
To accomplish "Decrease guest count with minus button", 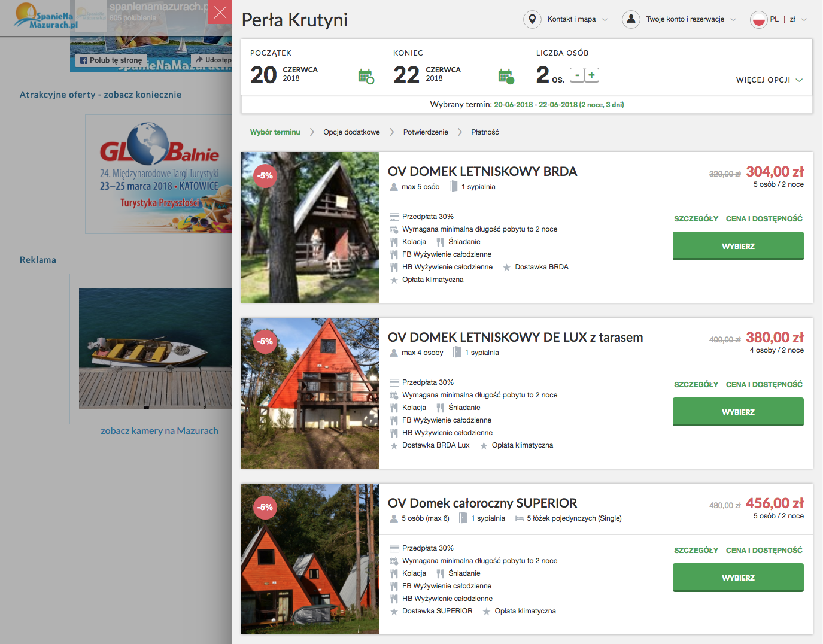I will point(577,75).
